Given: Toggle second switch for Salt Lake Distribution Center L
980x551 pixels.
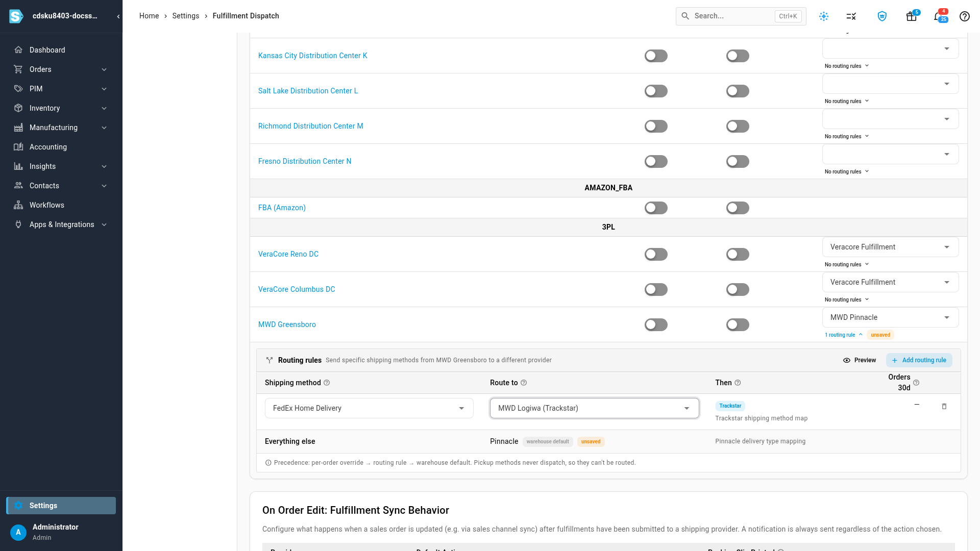Looking at the screenshot, I should pos(738,91).
